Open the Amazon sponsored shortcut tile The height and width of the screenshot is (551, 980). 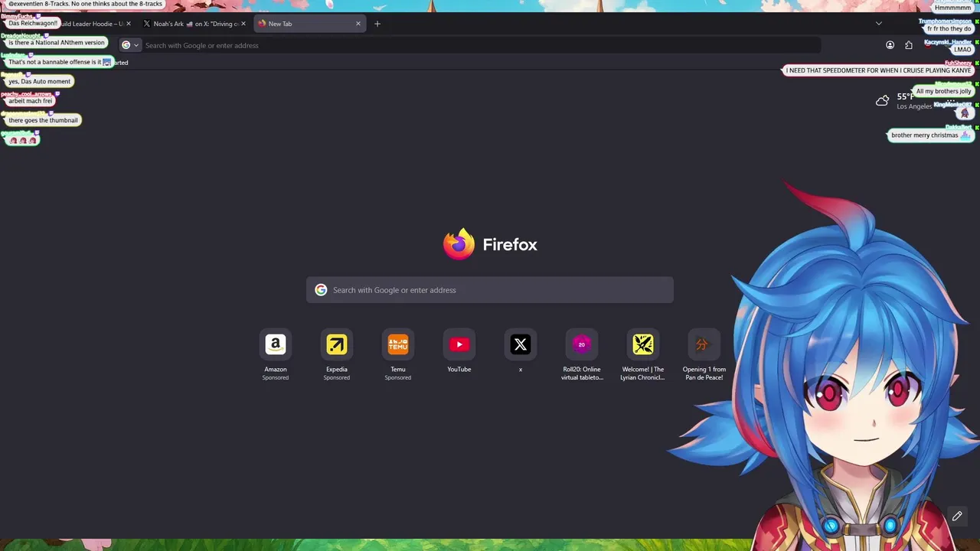point(276,345)
